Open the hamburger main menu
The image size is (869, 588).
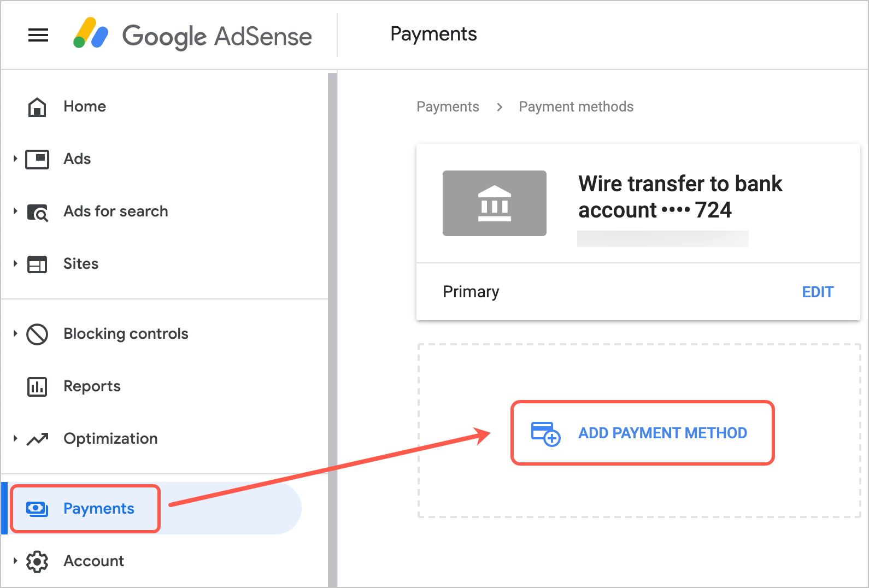pyautogui.click(x=38, y=36)
